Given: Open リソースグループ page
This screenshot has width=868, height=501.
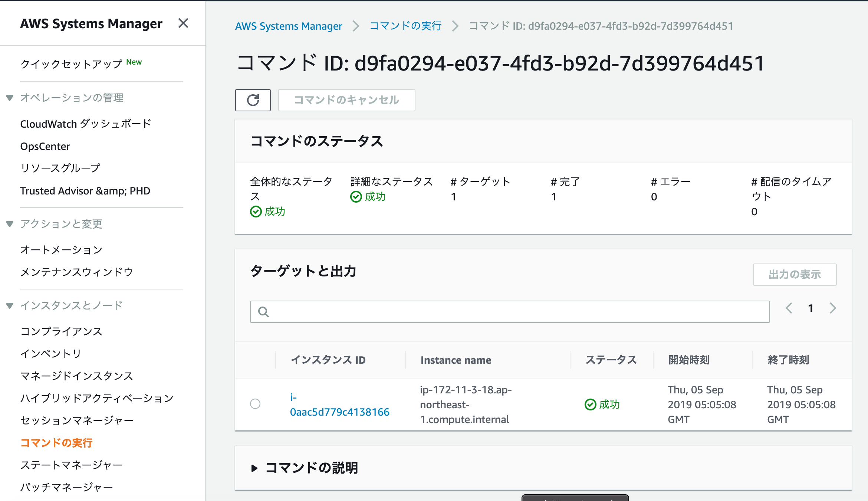Looking at the screenshot, I should 60,168.
